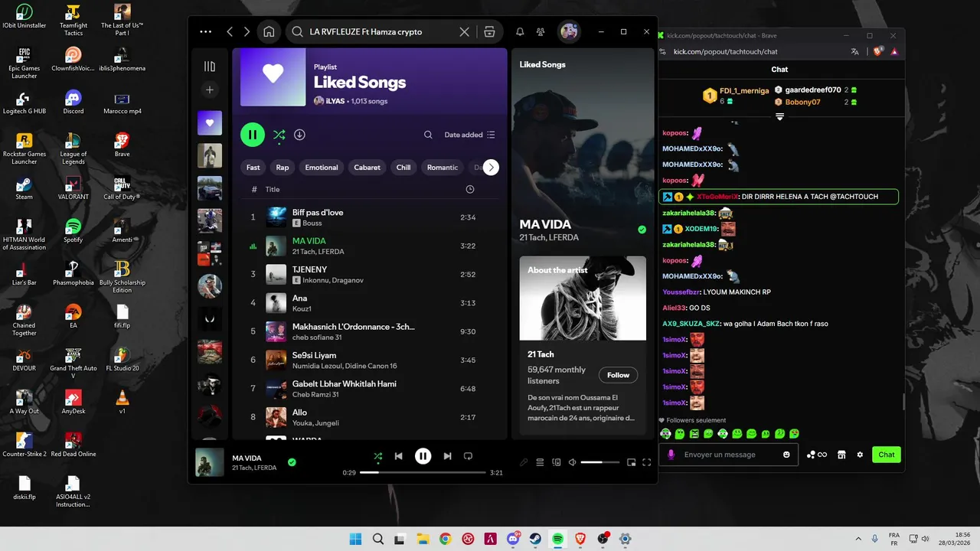The image size is (980, 551).
Task: Open Spotify notifications bell
Action: coord(520,32)
